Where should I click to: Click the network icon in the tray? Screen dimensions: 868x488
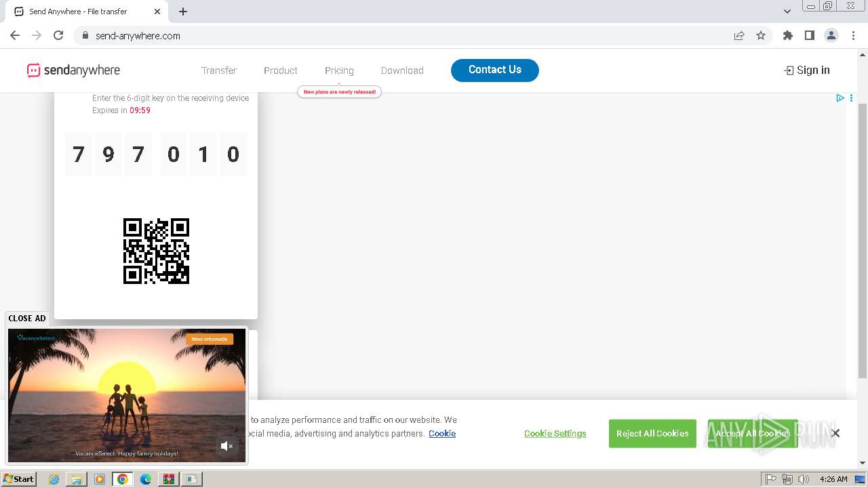click(x=787, y=479)
